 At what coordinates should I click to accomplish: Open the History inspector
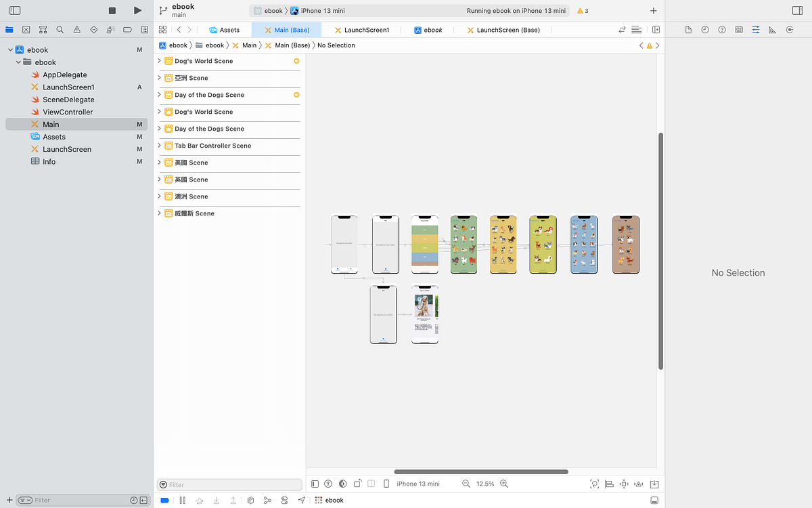point(704,30)
